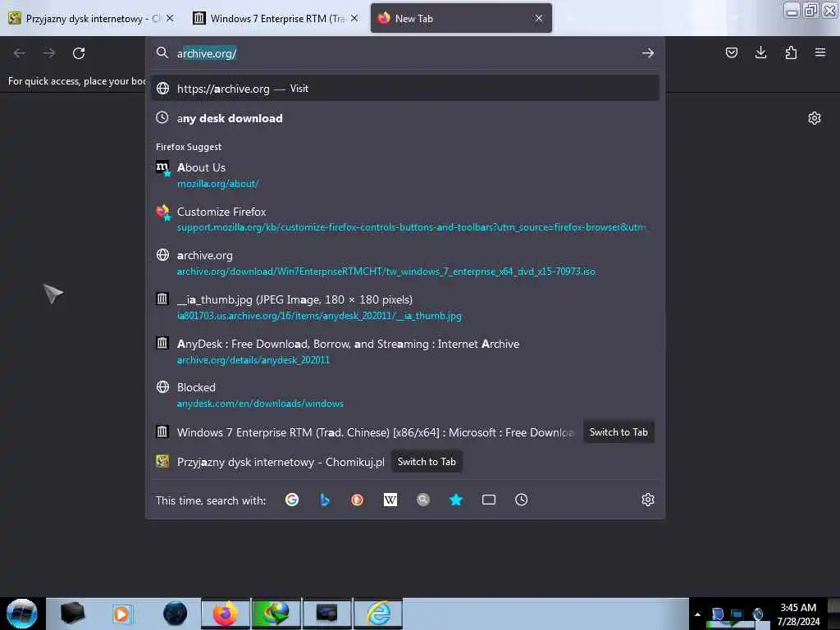Close the New Tab tab

(538, 18)
